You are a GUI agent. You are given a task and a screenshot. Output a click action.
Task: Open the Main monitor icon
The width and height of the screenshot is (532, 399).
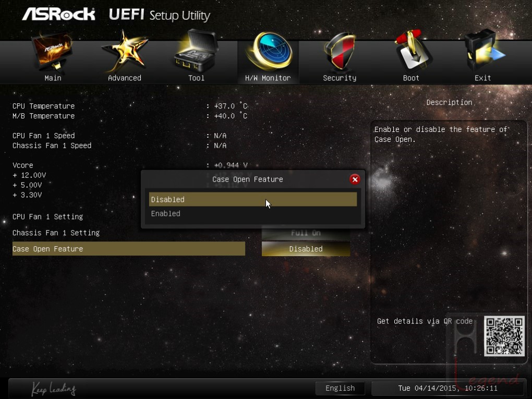click(53, 52)
